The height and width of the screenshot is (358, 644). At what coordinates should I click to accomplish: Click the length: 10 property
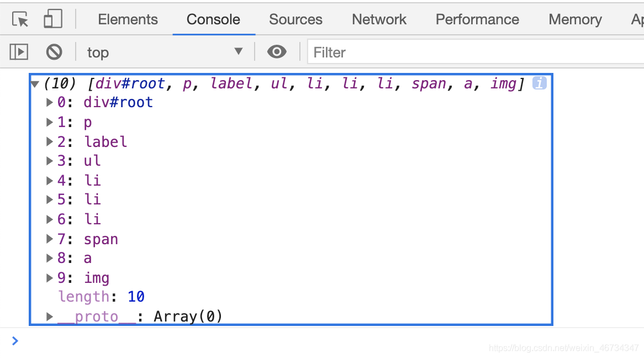(102, 296)
